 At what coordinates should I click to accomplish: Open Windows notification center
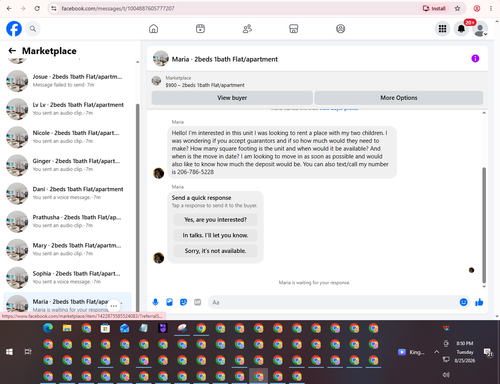[488, 352]
